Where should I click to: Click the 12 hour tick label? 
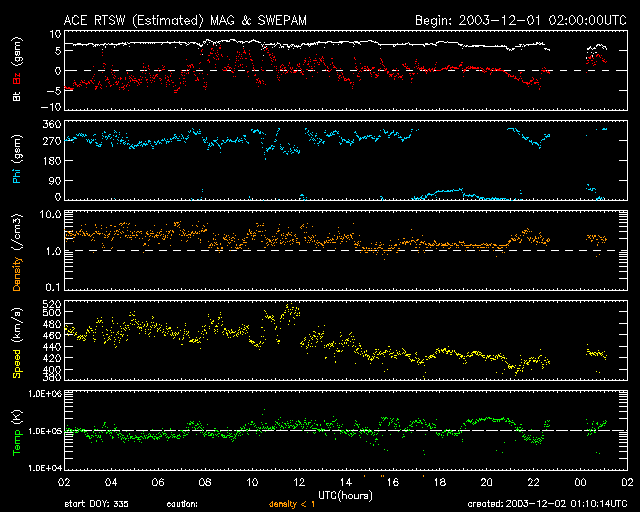299,482
